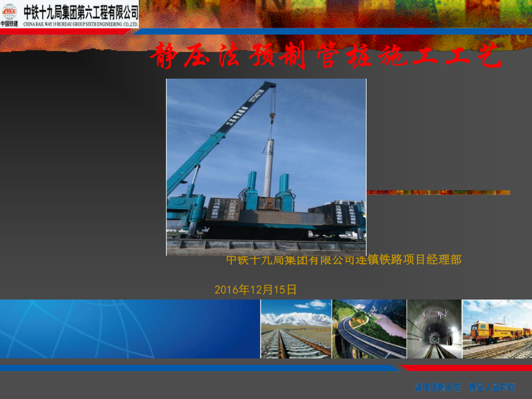Open the curved highway viaduct thumbnail
532x399 pixels.
[369, 329]
